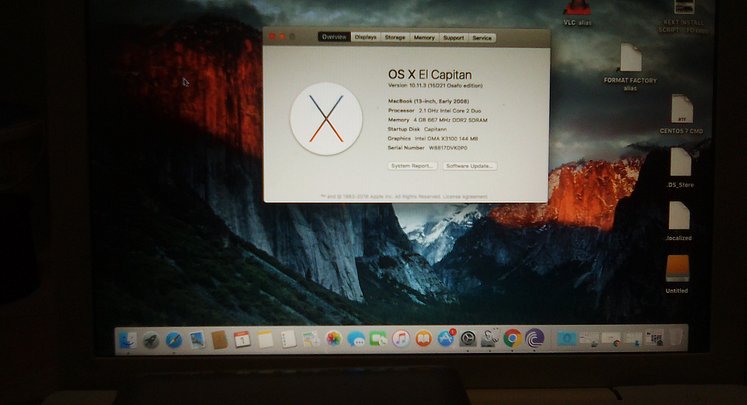
Task: Select VLC alias desktop icon
Action: pos(577,13)
